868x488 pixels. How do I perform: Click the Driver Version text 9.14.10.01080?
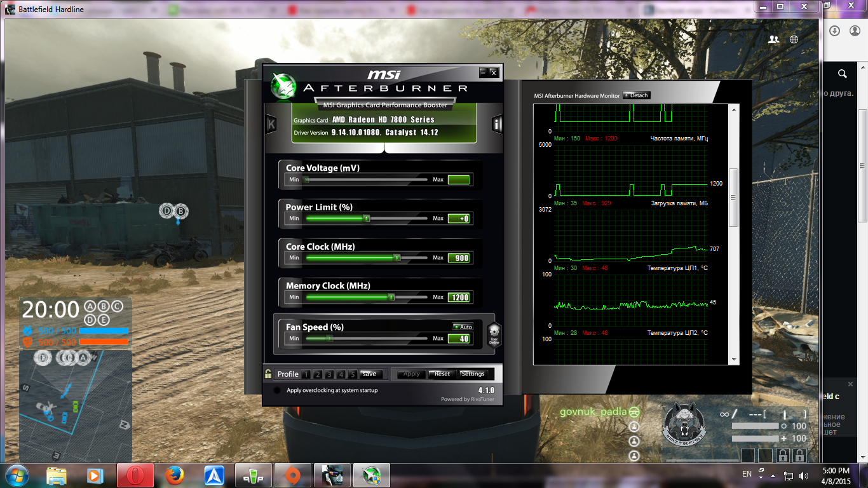click(355, 132)
